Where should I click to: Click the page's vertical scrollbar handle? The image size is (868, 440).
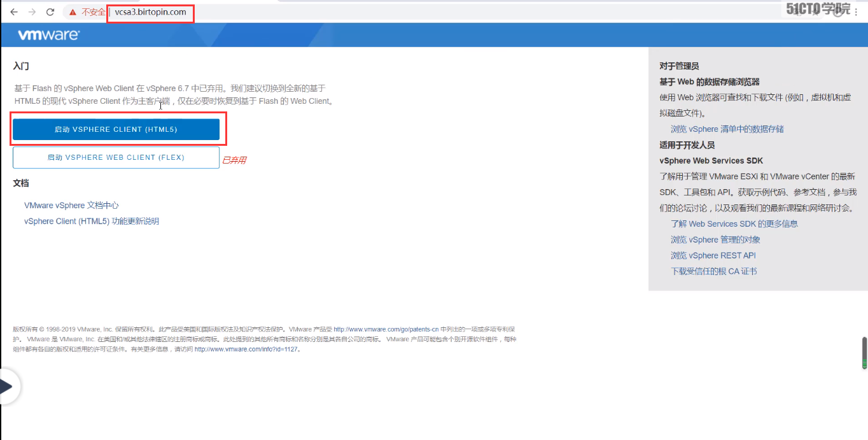coord(864,353)
